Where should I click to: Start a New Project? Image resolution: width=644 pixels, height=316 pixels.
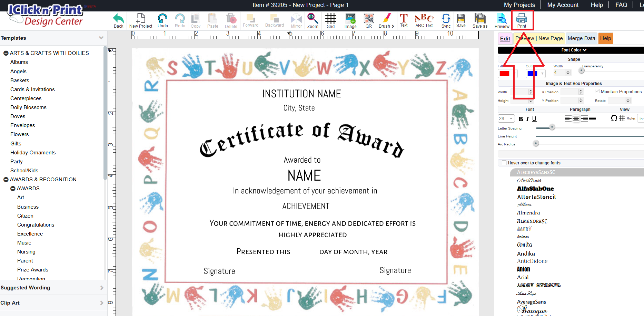pos(141,20)
